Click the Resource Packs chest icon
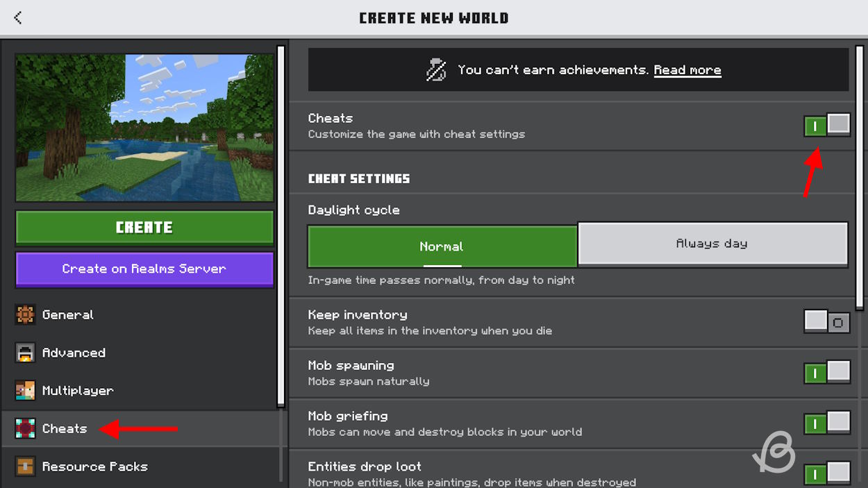The height and width of the screenshot is (488, 868). tap(25, 466)
